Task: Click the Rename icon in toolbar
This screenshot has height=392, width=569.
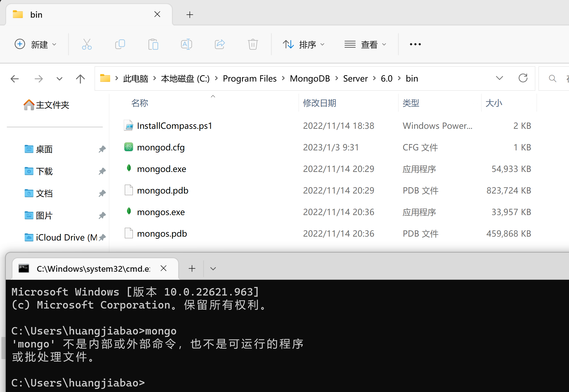Action: 187,44
